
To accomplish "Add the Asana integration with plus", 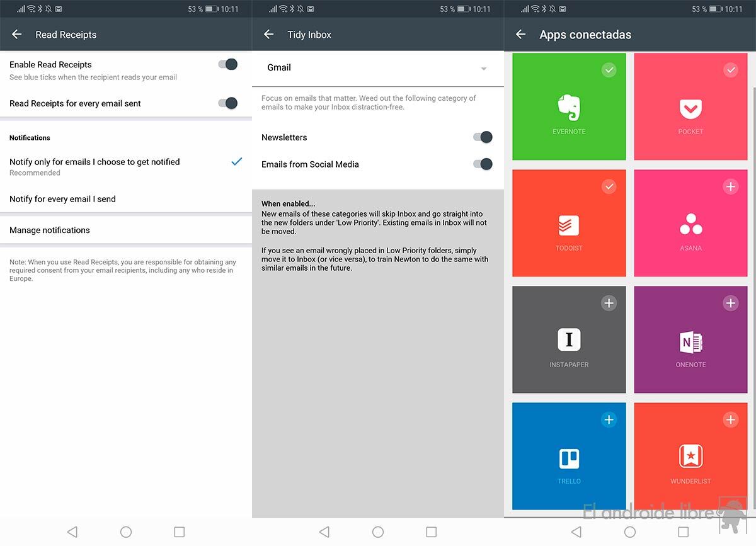I will pos(730,186).
